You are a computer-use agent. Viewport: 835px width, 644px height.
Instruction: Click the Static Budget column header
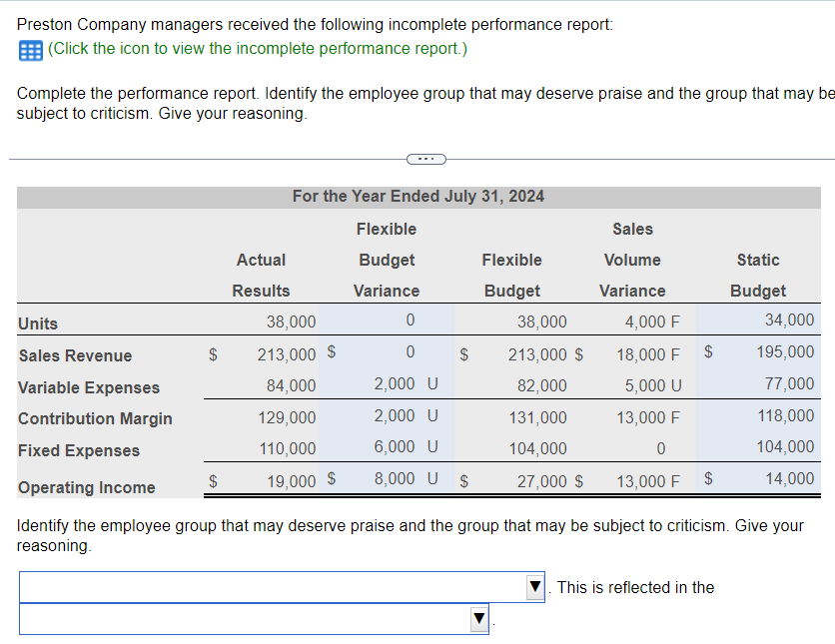pyautogui.click(x=758, y=276)
